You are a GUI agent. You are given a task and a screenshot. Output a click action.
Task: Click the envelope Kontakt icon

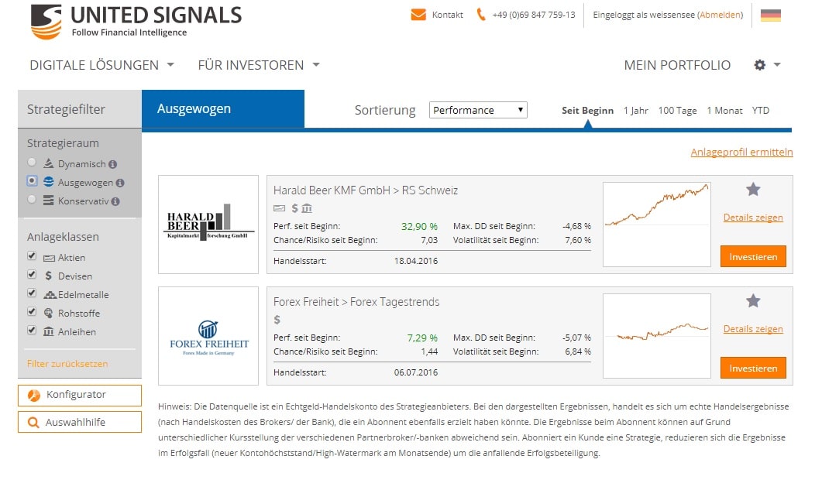pyautogui.click(x=418, y=15)
